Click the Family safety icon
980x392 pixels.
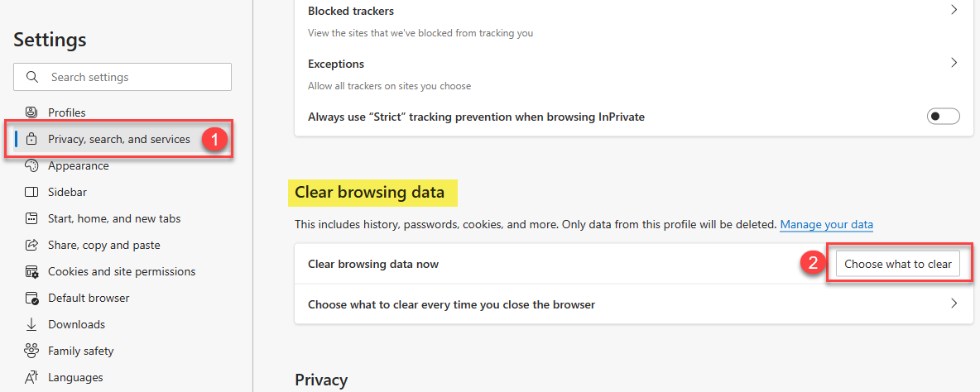(31, 351)
